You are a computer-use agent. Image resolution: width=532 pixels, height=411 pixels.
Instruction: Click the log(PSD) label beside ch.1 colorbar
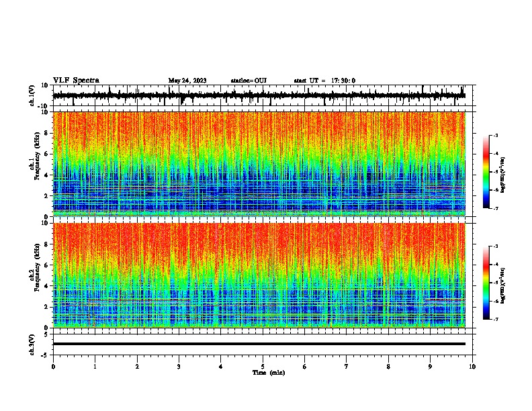click(502, 175)
